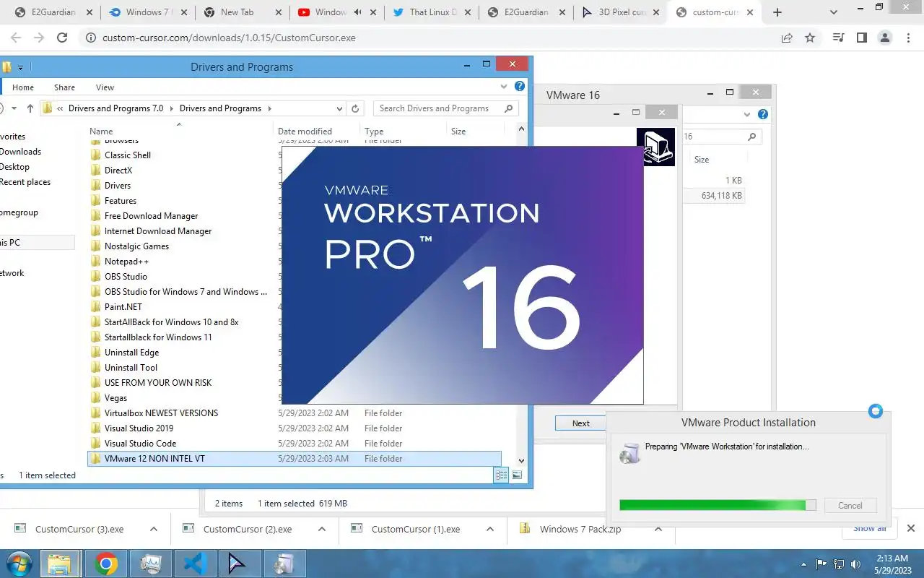This screenshot has height=578, width=924.
Task: Expand the Explorer ribbon chevron
Action: pyautogui.click(x=504, y=87)
